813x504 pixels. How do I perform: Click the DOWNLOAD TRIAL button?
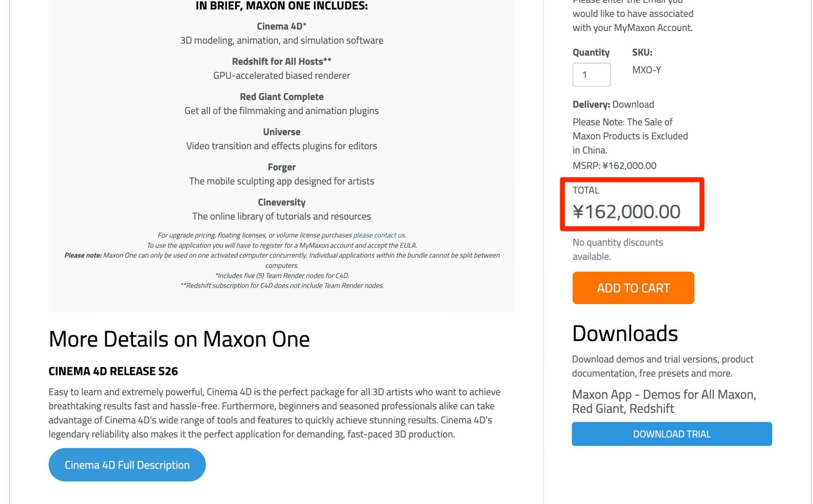tap(671, 434)
